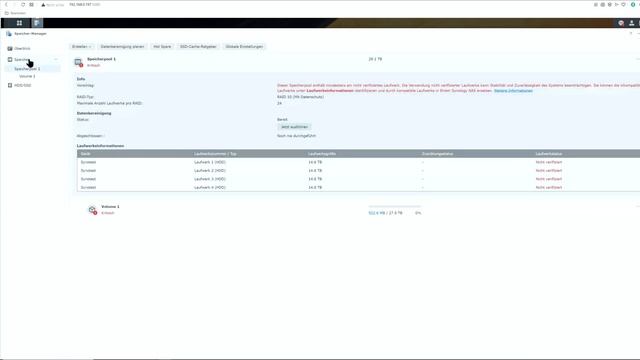Open HDD/SSD sidebar section
This screenshot has width=640, height=360.
(22, 85)
